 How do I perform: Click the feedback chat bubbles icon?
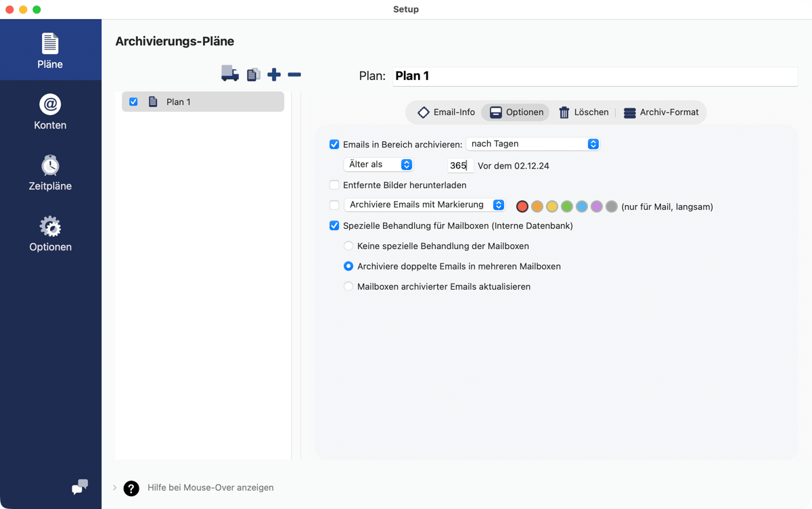tap(80, 487)
